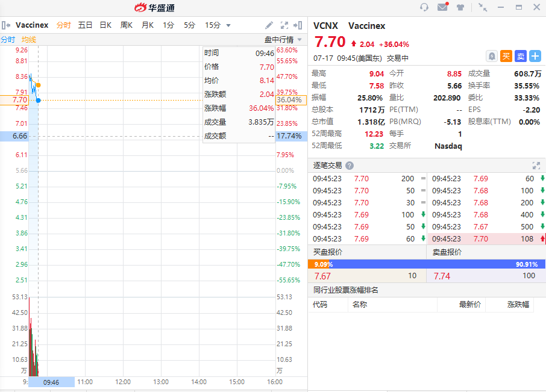The width and height of the screenshot is (546, 392).
Task: Expand more intervals after 15分
Action: [x=228, y=25]
